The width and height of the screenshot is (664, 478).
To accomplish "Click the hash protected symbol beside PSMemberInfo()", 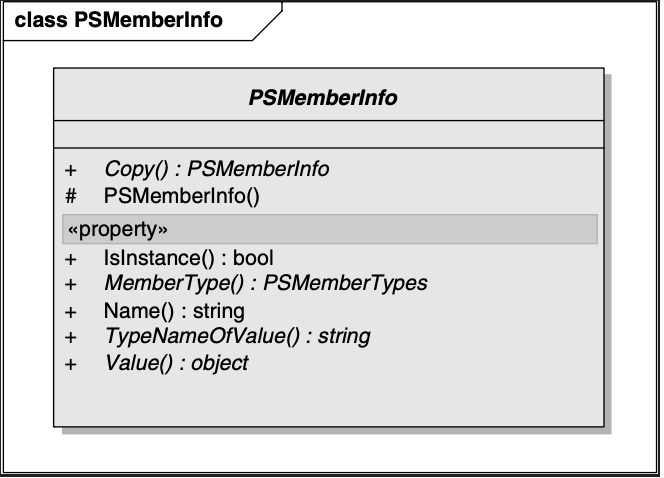I will tap(71, 196).
